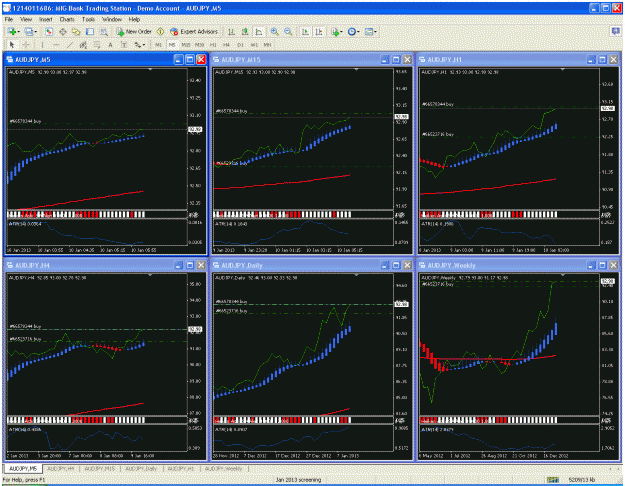Image resolution: width=625 pixels, height=486 pixels.
Task: Switch timeframe to M1
Action: click(159, 45)
